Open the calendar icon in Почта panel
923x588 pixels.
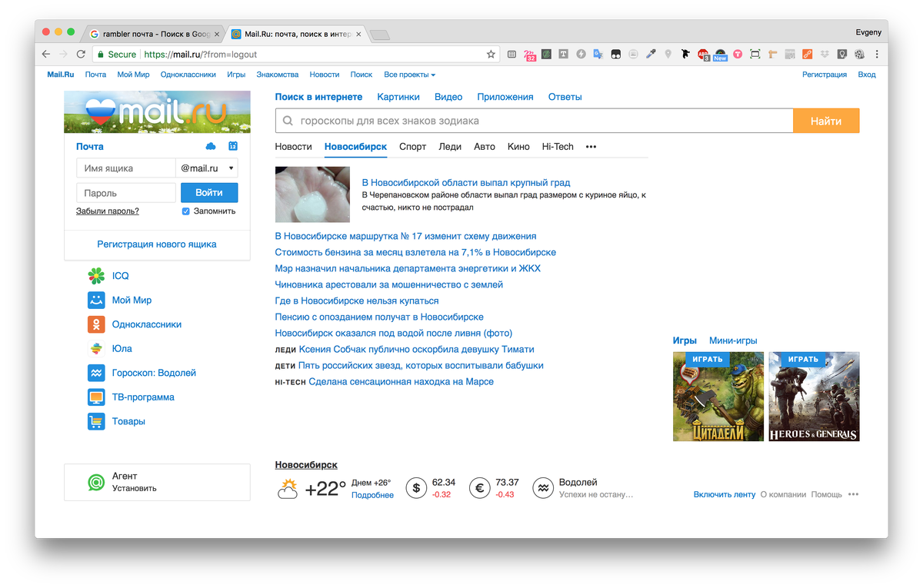point(233,146)
